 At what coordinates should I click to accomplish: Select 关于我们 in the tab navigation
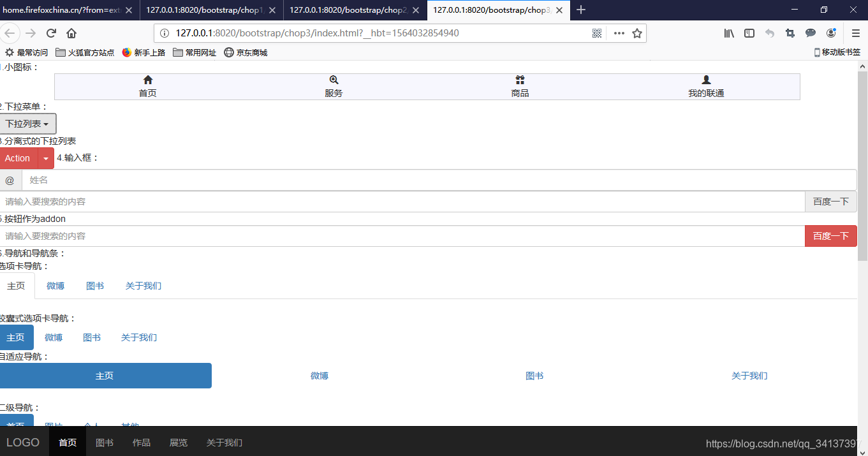[x=143, y=286]
